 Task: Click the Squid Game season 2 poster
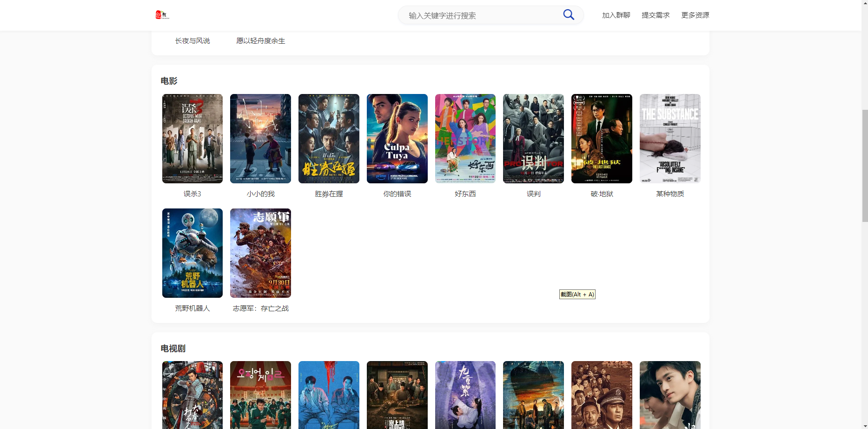(x=260, y=395)
